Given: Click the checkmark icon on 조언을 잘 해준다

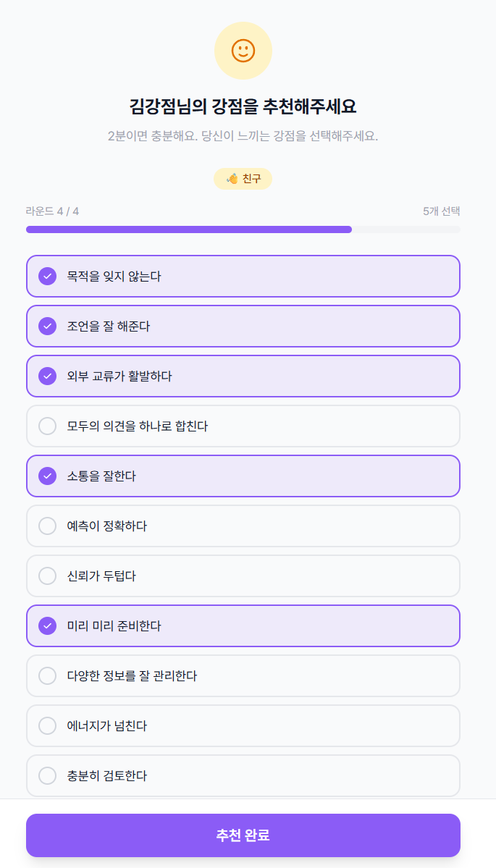Looking at the screenshot, I should coord(47,326).
